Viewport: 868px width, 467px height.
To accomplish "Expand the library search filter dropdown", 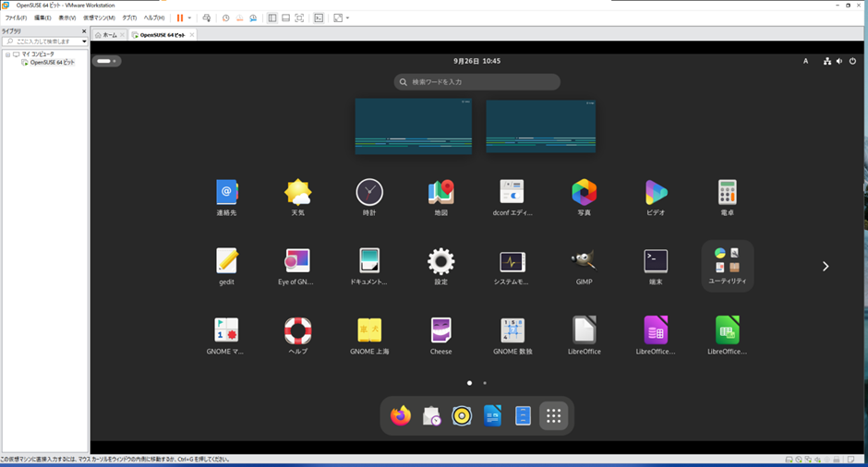I will pos(84,42).
